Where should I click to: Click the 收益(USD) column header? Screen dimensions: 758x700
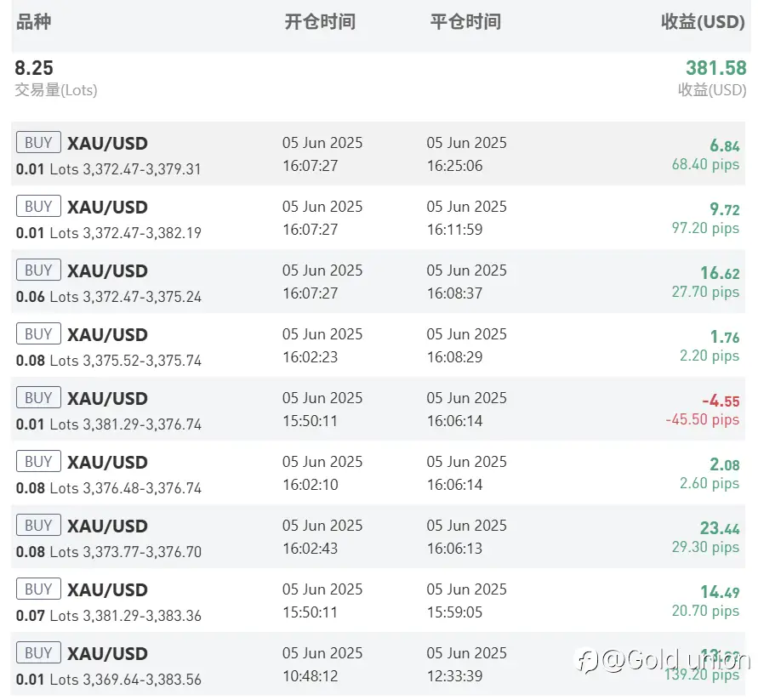(x=703, y=22)
